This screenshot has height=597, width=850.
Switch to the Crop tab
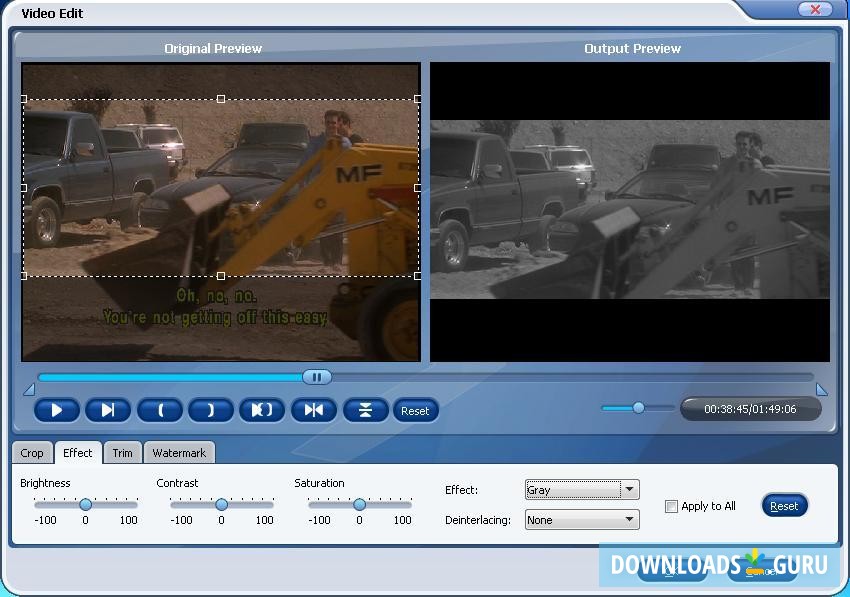point(31,452)
